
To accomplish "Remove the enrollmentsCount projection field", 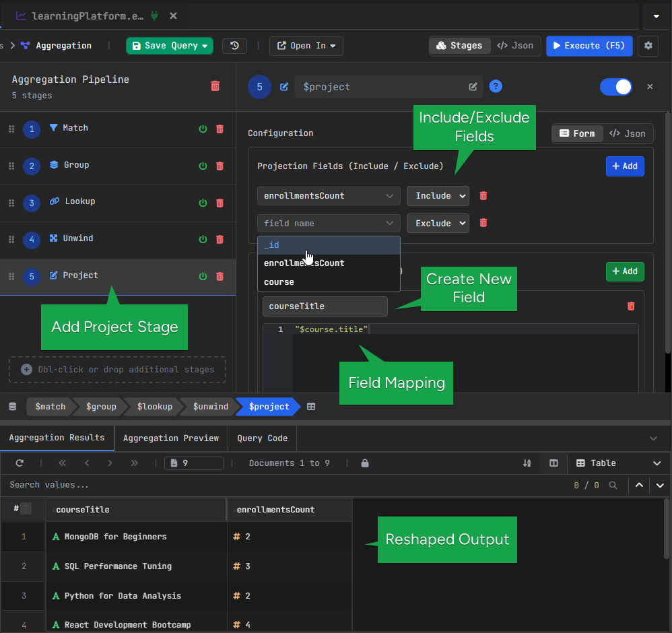I will pos(483,196).
